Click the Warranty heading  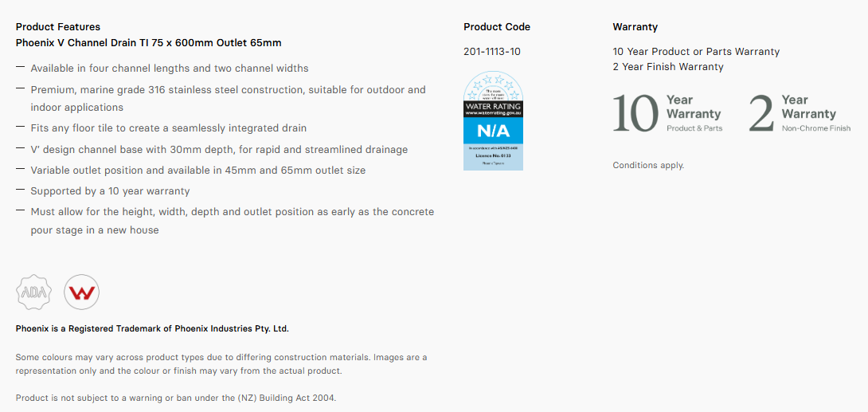[635, 26]
